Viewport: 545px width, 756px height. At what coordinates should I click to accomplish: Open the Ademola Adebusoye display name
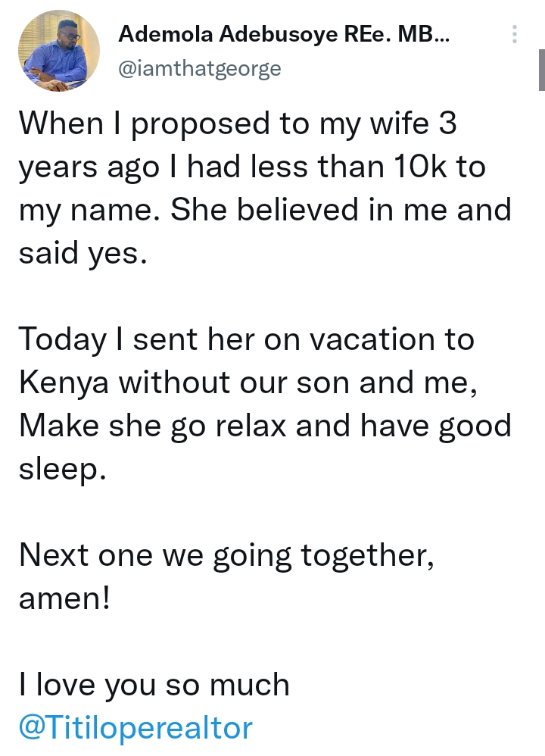(x=283, y=33)
